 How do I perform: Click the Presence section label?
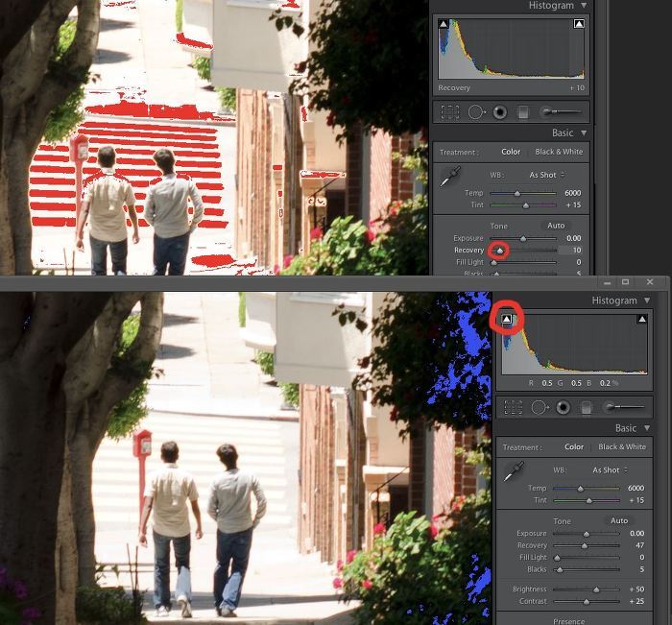point(568,621)
